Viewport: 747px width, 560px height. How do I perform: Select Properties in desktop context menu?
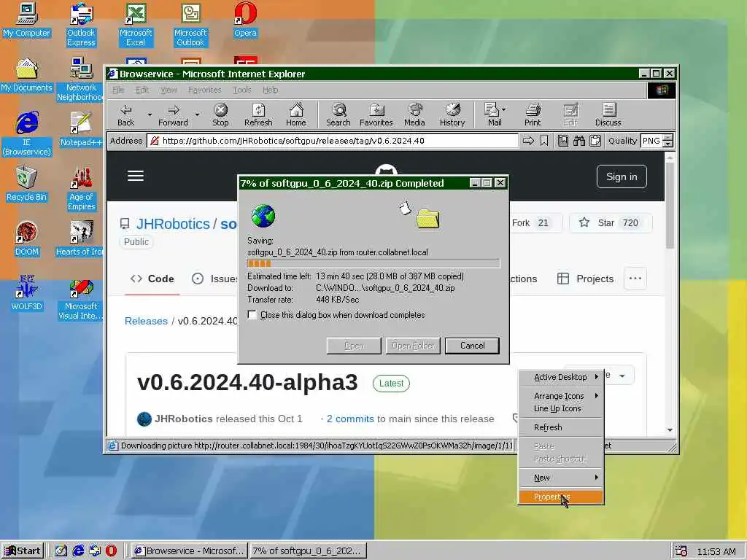point(561,497)
